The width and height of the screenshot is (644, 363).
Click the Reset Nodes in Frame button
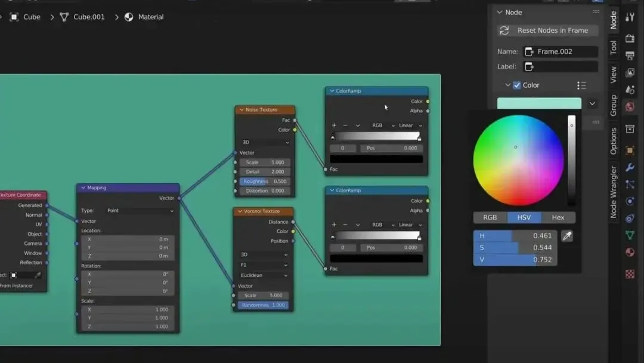pyautogui.click(x=547, y=30)
